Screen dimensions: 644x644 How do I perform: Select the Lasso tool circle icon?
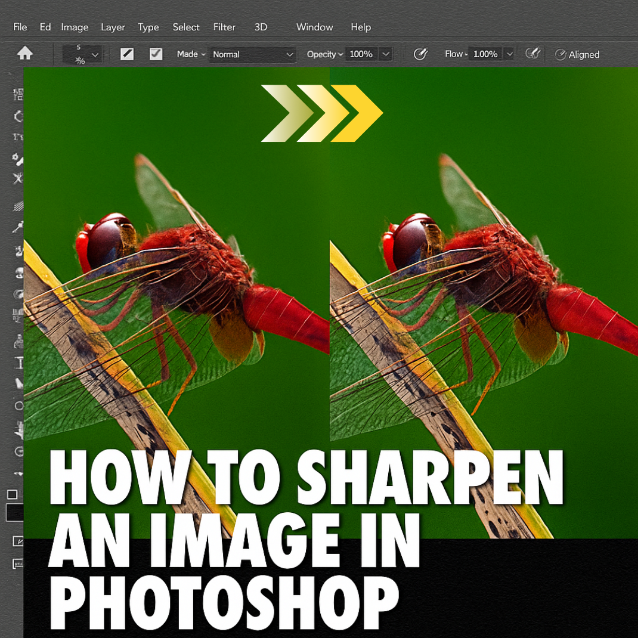[18, 117]
